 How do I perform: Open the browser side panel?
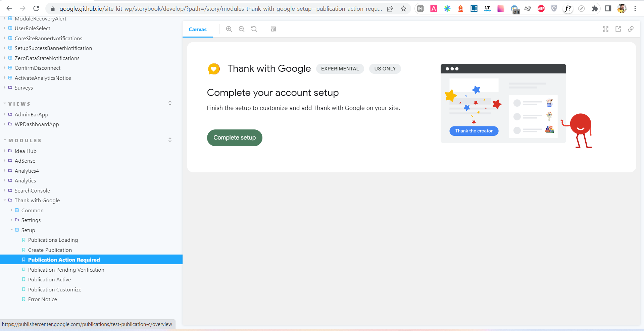click(x=608, y=9)
